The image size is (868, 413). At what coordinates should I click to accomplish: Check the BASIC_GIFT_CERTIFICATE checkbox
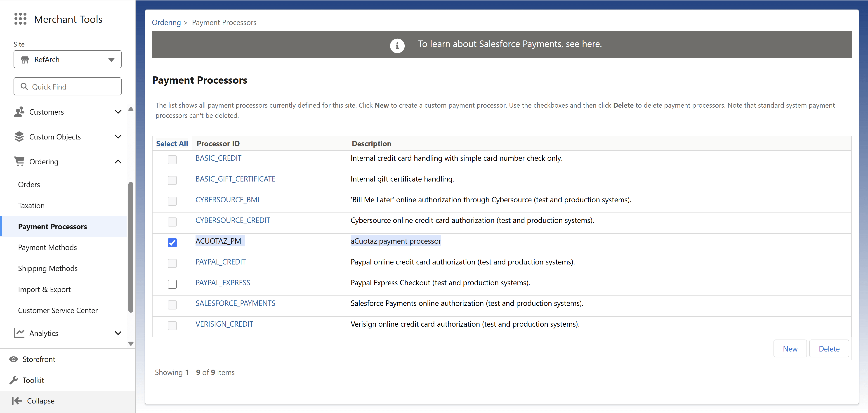click(172, 180)
